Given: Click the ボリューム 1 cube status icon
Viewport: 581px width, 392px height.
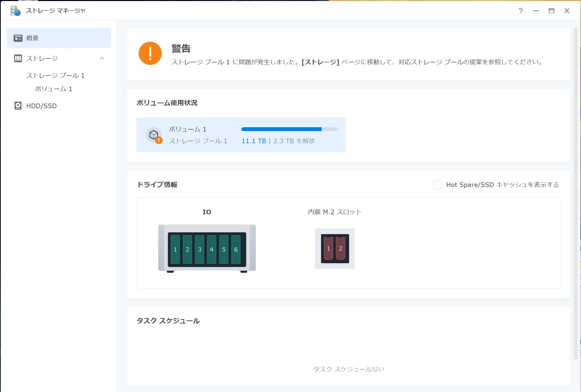Looking at the screenshot, I should coord(154,135).
